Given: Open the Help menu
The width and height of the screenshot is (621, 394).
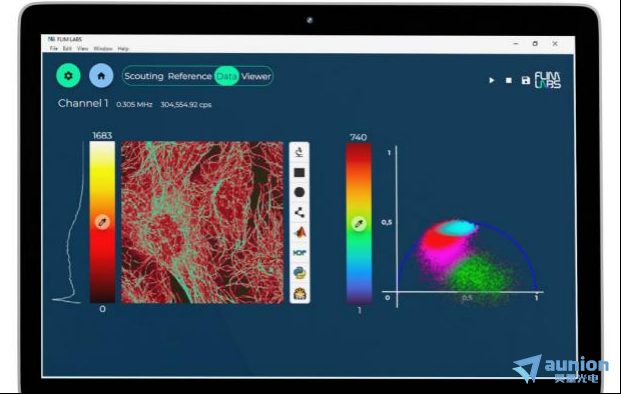Looking at the screenshot, I should click(x=123, y=49).
